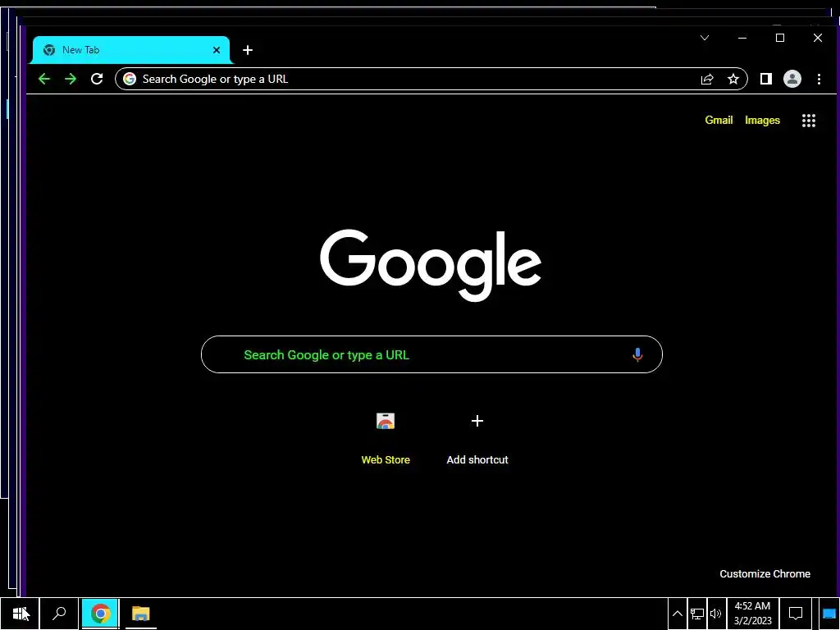Open the Gmail link
Image resolution: width=840 pixels, height=630 pixels.
(719, 120)
